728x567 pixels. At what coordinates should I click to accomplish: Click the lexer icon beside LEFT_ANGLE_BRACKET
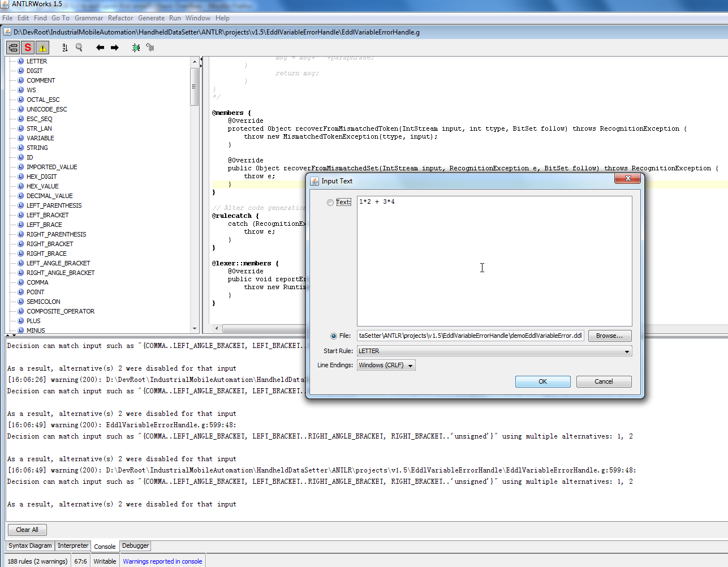point(21,263)
